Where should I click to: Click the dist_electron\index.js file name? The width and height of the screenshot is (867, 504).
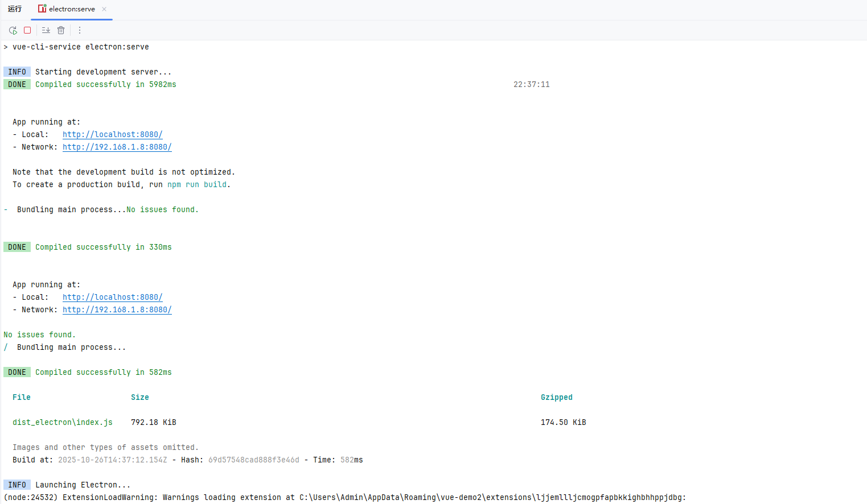(x=62, y=422)
